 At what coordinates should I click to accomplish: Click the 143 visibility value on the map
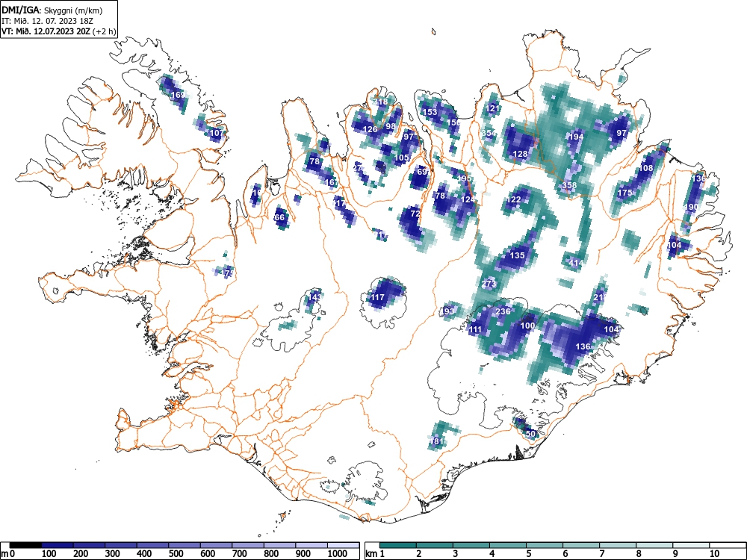pyautogui.click(x=314, y=297)
